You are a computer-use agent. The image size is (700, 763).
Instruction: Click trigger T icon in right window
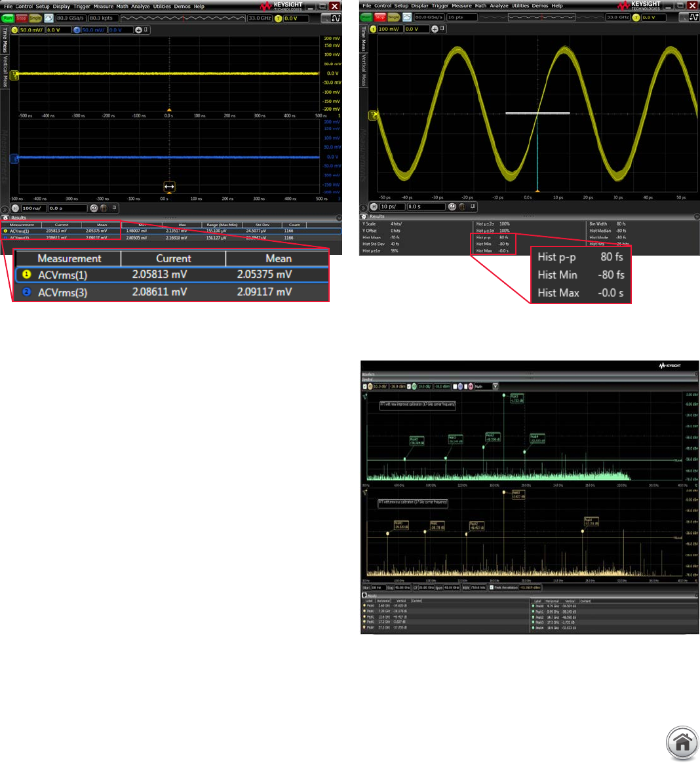[x=636, y=18]
